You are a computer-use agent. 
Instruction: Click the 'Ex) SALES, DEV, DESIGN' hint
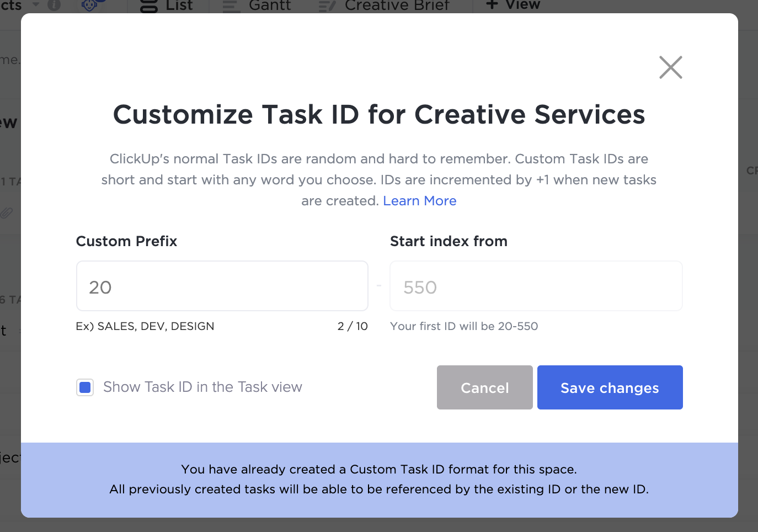pos(145,326)
